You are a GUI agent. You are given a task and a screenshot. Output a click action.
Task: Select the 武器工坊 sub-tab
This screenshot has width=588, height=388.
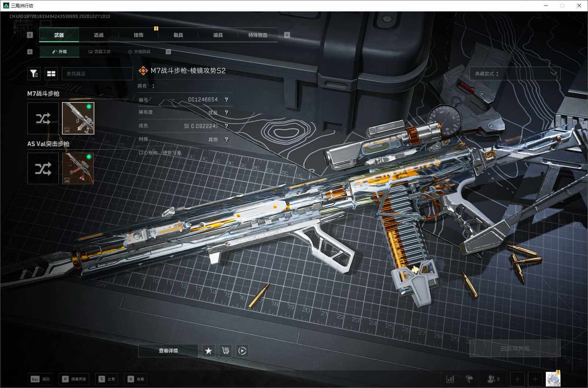pyautogui.click(x=99, y=52)
